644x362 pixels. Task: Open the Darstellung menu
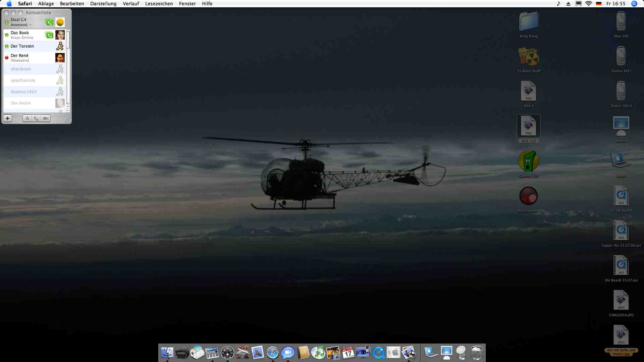[x=103, y=4]
